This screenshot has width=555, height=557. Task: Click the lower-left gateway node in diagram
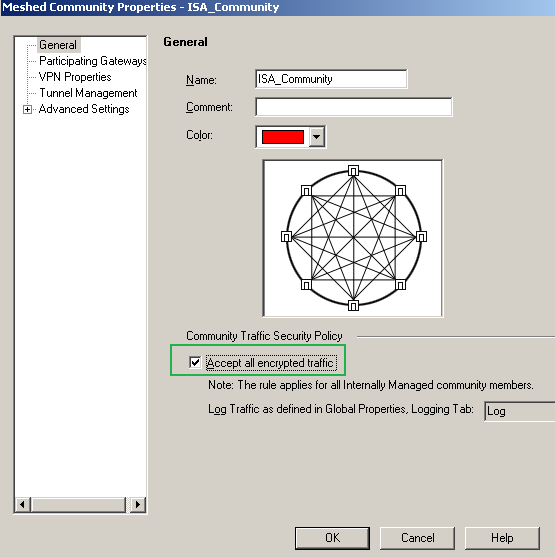306,285
